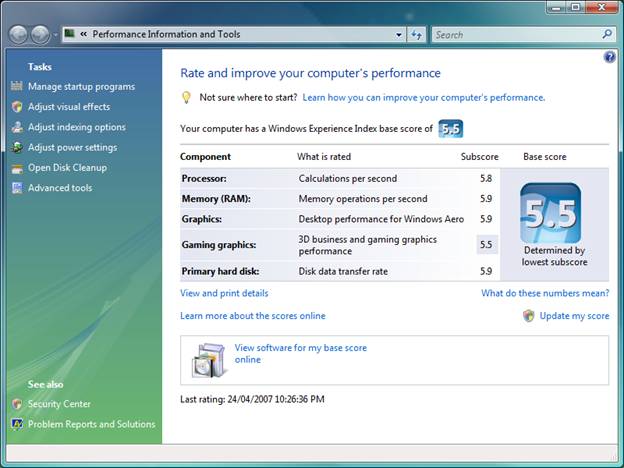Click the Subscore column header
The height and width of the screenshot is (468, 624).
click(480, 157)
